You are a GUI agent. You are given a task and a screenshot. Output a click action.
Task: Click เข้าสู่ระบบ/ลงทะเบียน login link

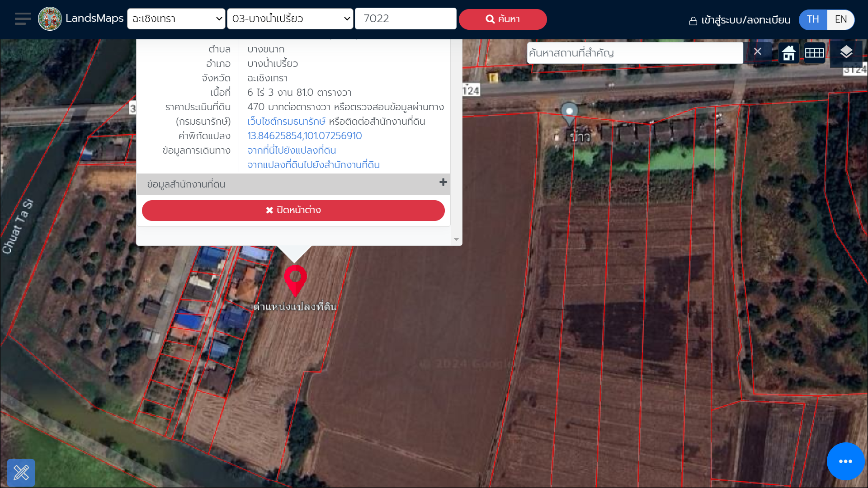click(740, 20)
